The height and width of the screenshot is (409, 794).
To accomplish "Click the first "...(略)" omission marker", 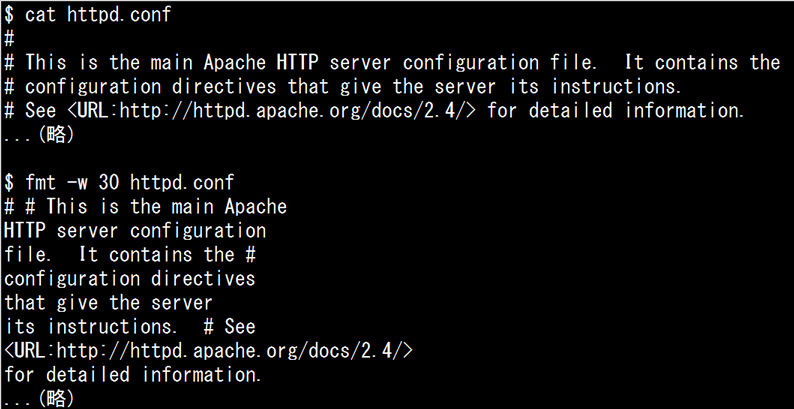I will click(40, 134).
